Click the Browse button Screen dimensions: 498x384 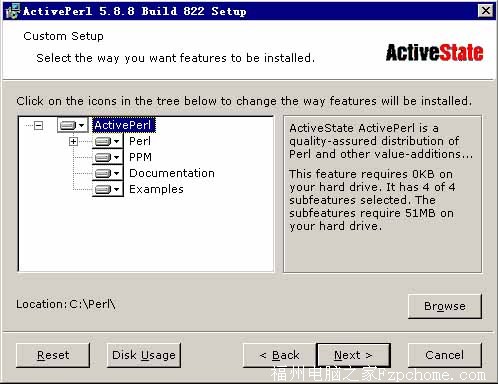[x=445, y=306]
